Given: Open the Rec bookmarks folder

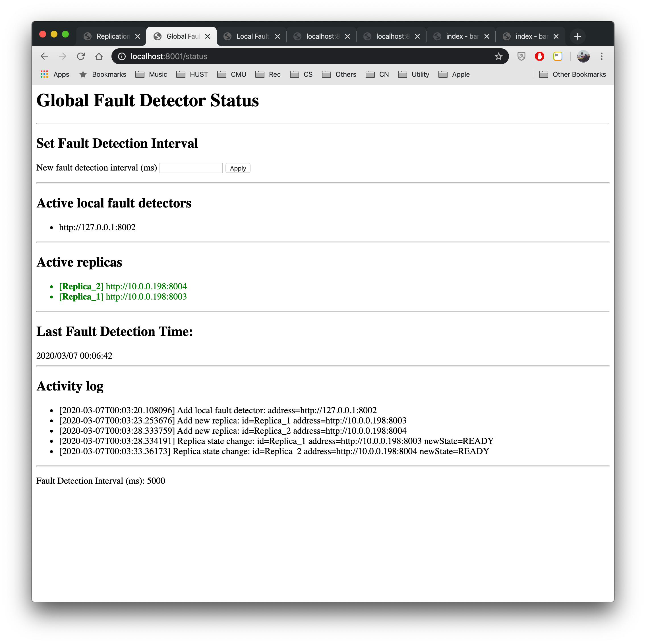Looking at the screenshot, I should [268, 74].
